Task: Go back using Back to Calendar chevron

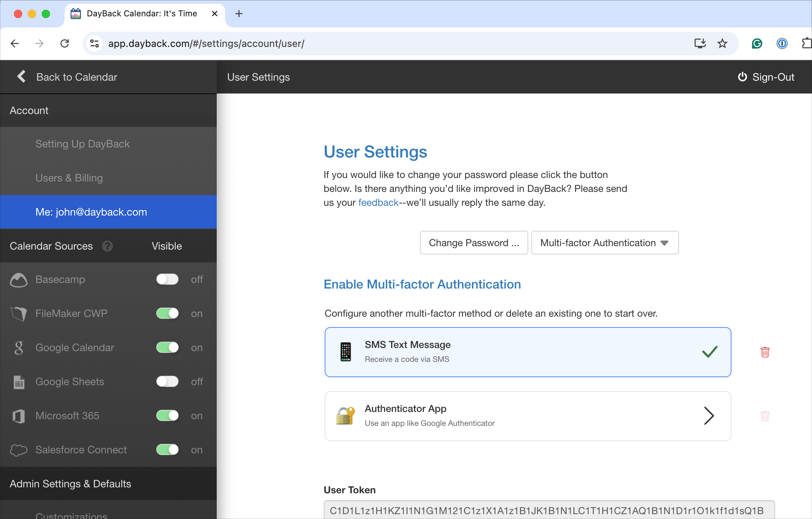Action: coord(22,77)
